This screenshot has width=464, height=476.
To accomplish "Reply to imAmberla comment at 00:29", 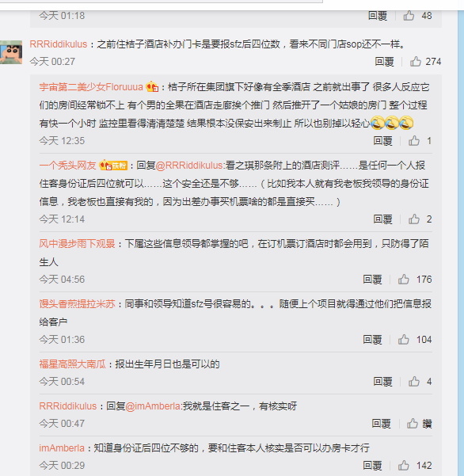I will point(372,465).
